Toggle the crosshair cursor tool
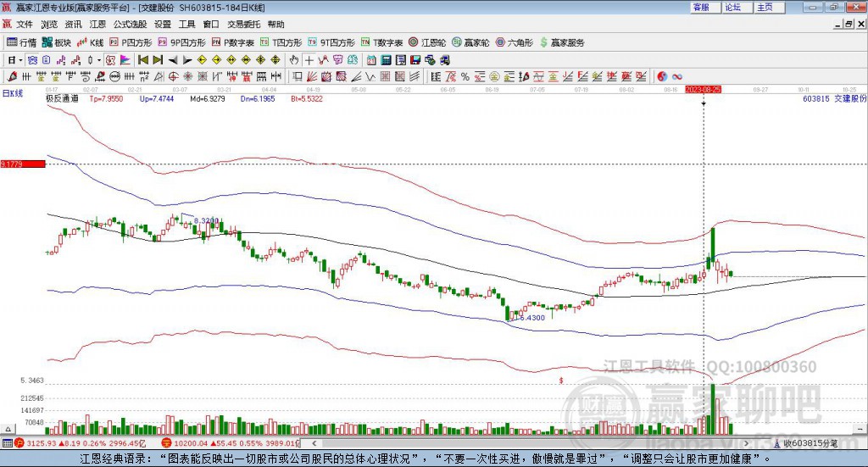This screenshot has height=467, width=868. (x=309, y=60)
